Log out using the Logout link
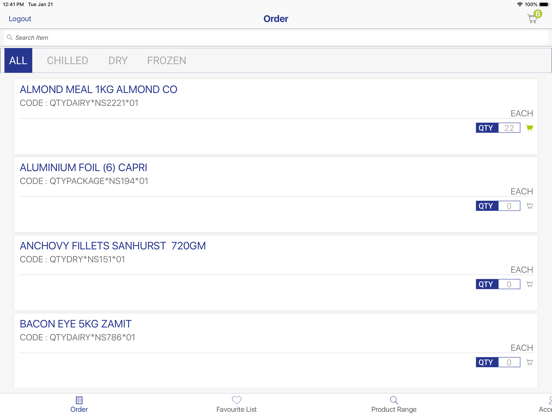552x414 pixels. (x=20, y=19)
